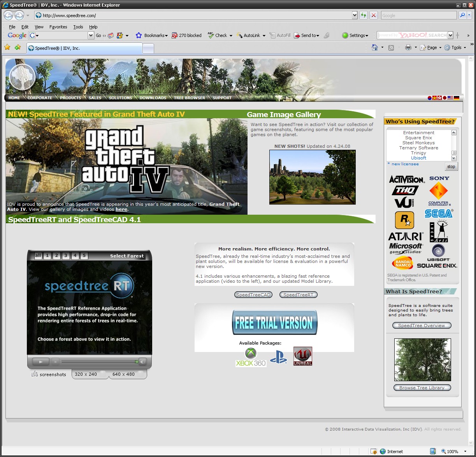This screenshot has height=457, width=476.
Task: Click the Browse Tree Library button
Action: click(422, 388)
